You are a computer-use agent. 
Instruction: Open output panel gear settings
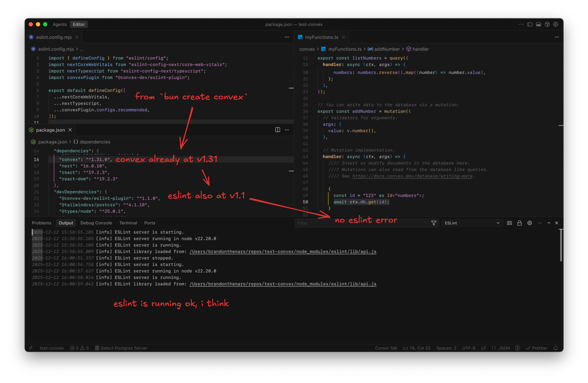(x=529, y=223)
